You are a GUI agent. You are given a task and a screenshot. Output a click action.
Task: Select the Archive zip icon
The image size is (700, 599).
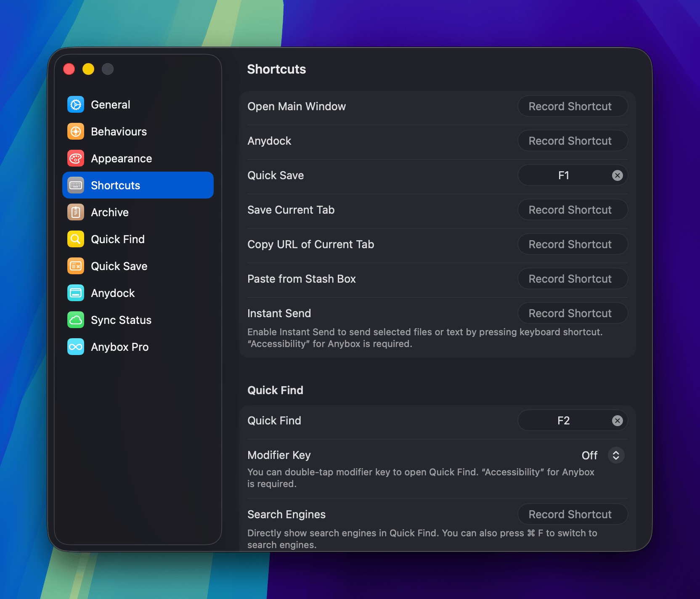pyautogui.click(x=76, y=212)
